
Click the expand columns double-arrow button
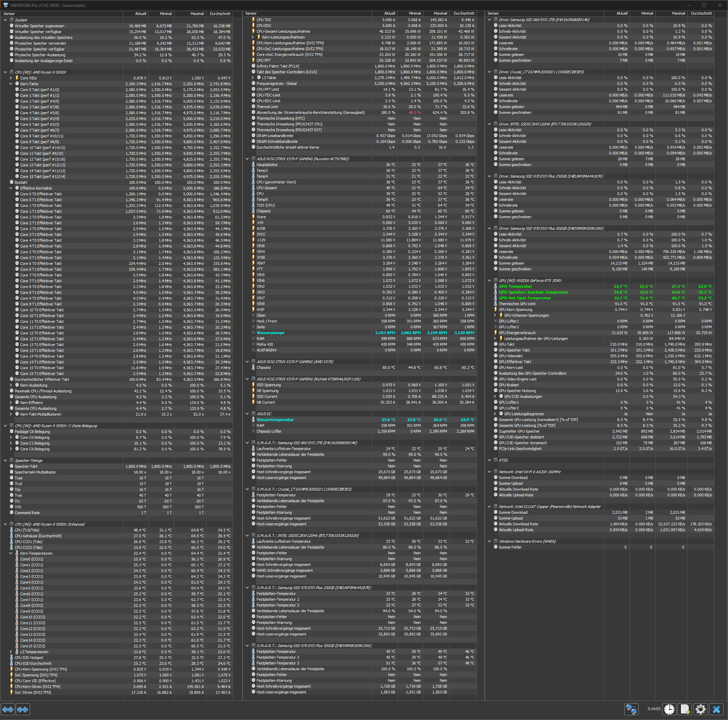tap(8, 709)
